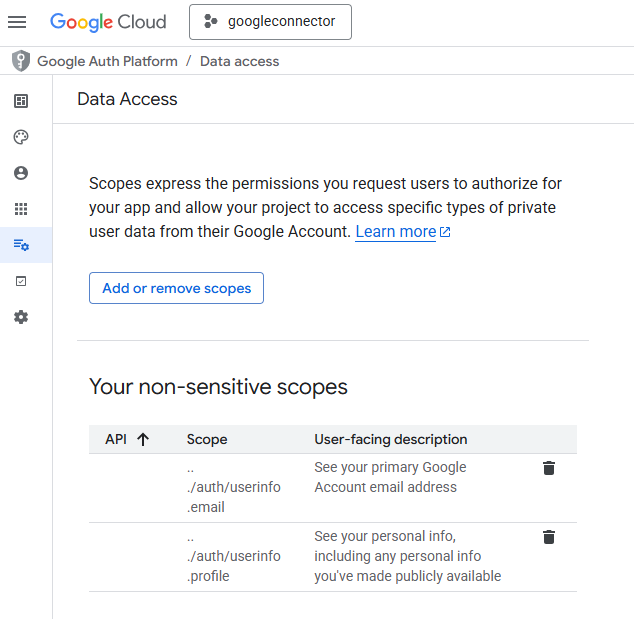This screenshot has width=634, height=619.
Task: Open the googleconnector project selector
Action: tap(270, 21)
